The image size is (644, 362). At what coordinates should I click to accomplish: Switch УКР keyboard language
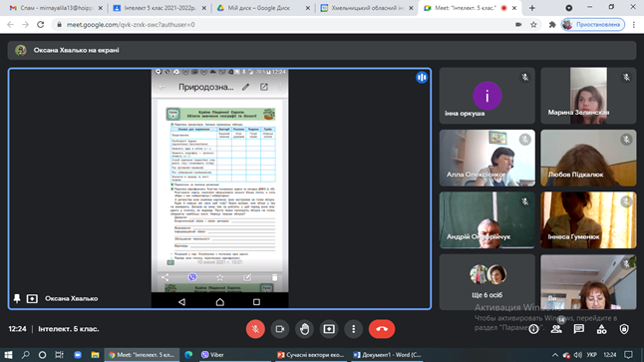[x=591, y=355]
